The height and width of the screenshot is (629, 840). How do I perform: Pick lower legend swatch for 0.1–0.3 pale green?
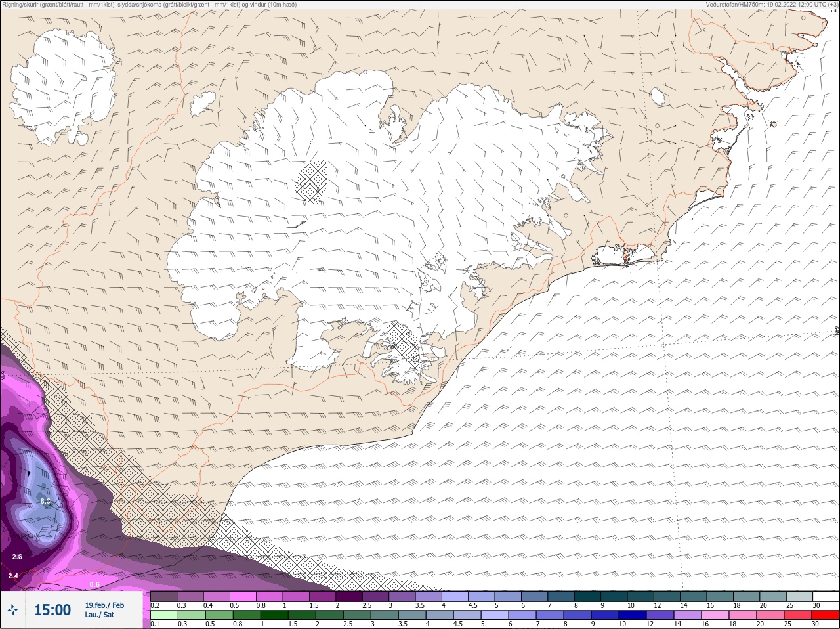coord(165,615)
